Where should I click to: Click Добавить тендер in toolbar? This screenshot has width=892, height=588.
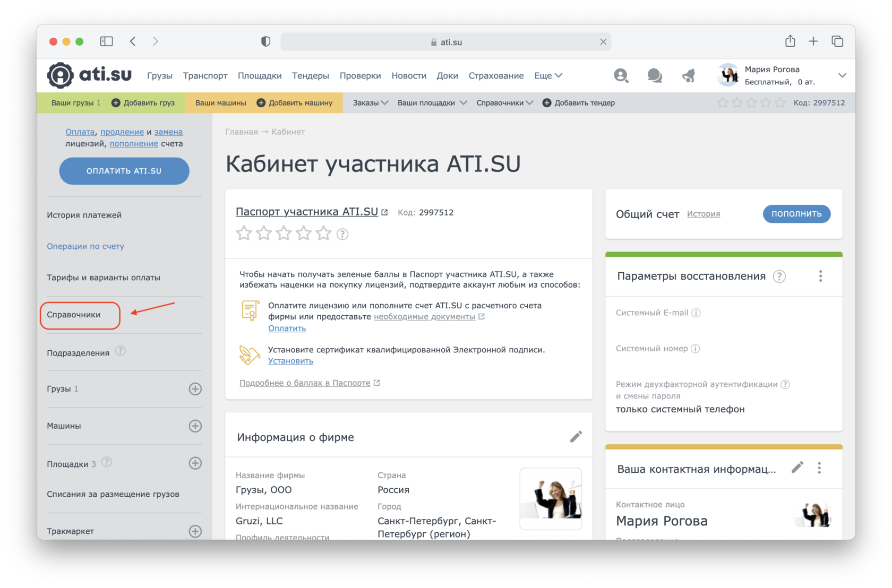578,103
